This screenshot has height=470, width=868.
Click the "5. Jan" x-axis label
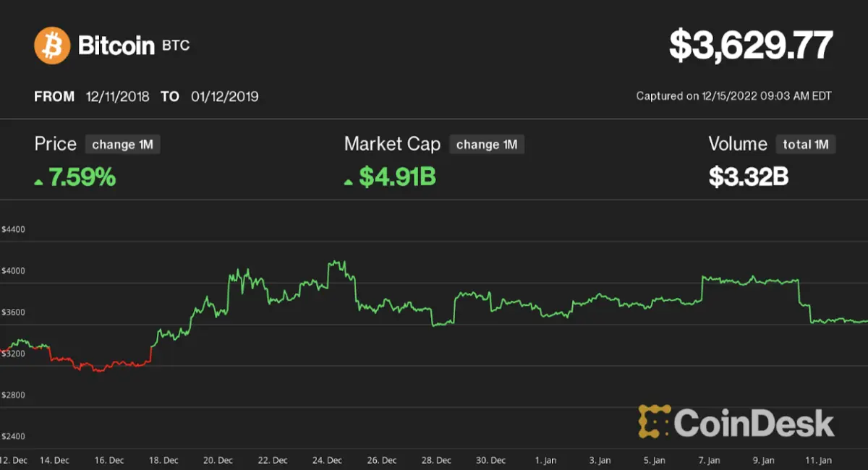point(654,460)
